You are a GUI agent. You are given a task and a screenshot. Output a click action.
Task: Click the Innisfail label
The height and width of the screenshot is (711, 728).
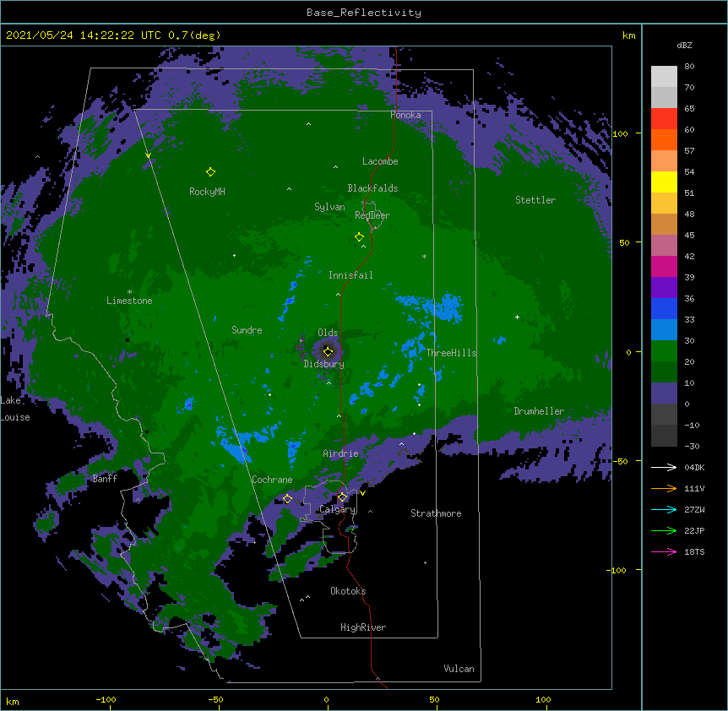point(350,275)
